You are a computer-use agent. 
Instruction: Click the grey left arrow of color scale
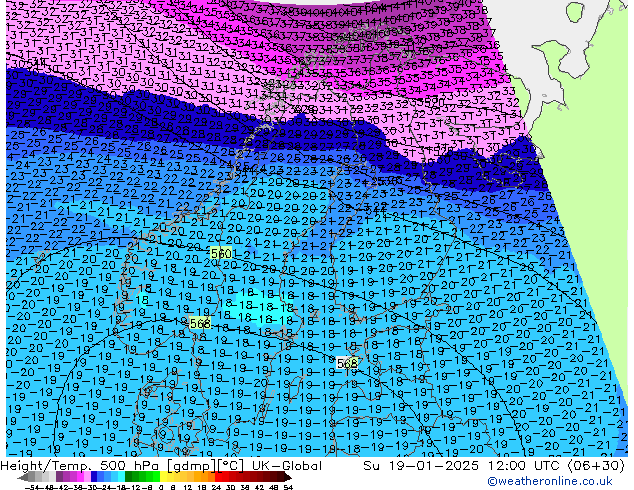click(23, 477)
